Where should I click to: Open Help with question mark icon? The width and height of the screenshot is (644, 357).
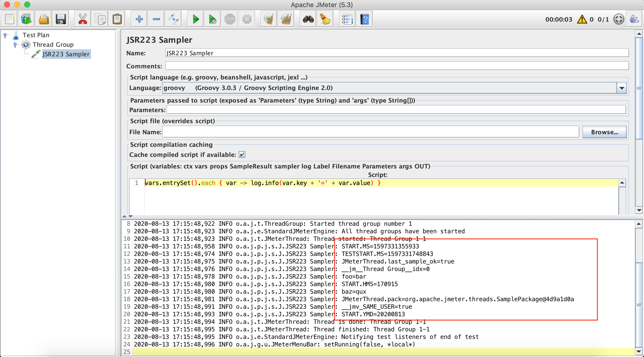pyautogui.click(x=365, y=19)
